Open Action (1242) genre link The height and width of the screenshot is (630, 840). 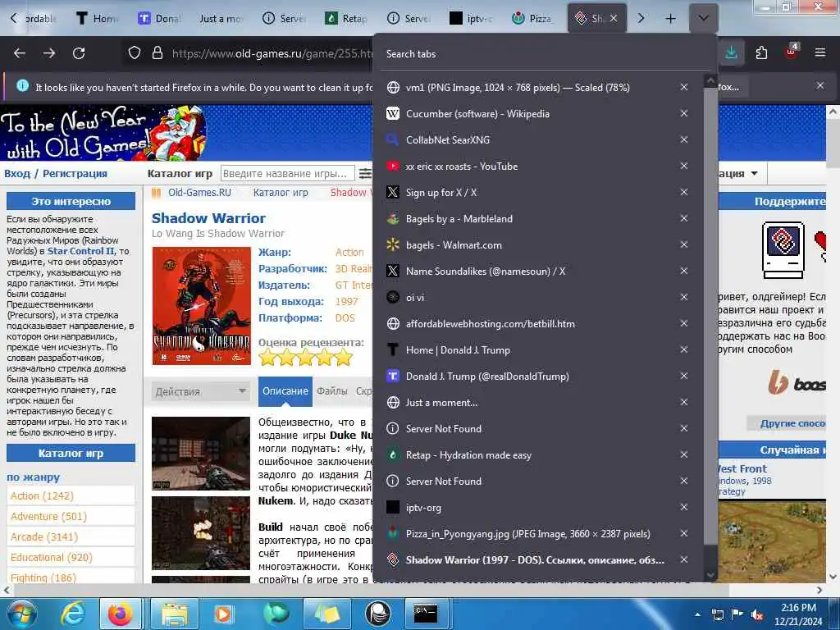tap(42, 496)
